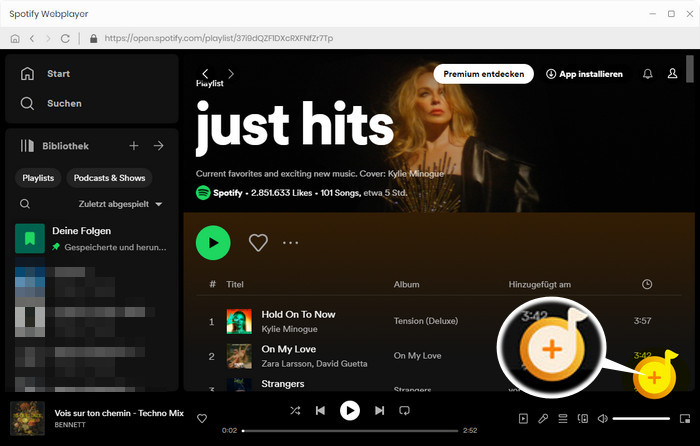Go forward in Spotify page history
The height and width of the screenshot is (446, 700).
[x=231, y=74]
